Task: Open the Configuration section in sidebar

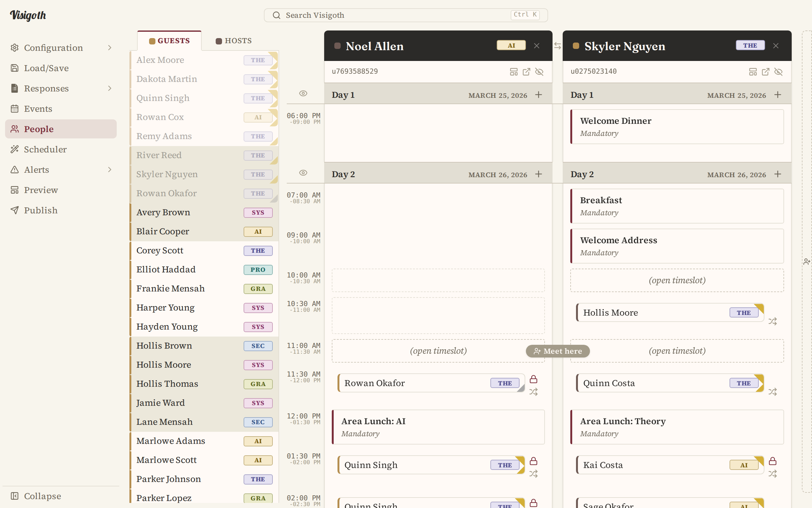Action: click(x=61, y=48)
